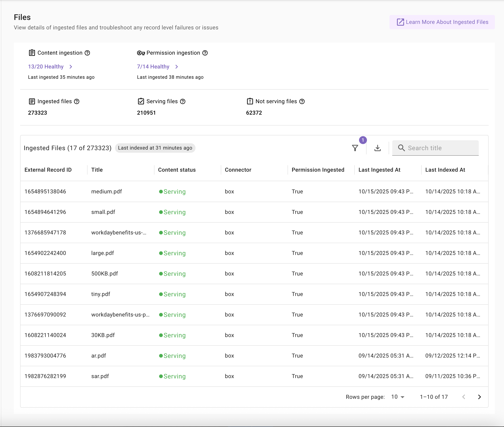This screenshot has width=504, height=427.
Task: Click help icon beside Content ingestion
Action: point(87,53)
